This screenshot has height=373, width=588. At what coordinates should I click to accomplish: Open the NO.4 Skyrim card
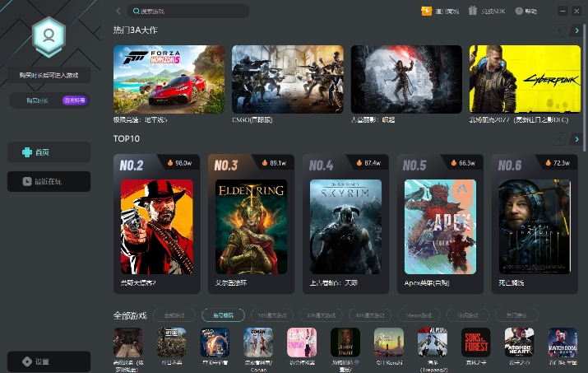[x=345, y=224]
